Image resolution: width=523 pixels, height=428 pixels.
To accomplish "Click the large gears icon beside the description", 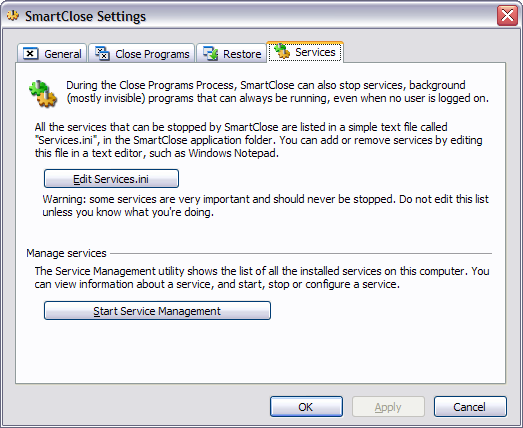I will click(x=43, y=94).
